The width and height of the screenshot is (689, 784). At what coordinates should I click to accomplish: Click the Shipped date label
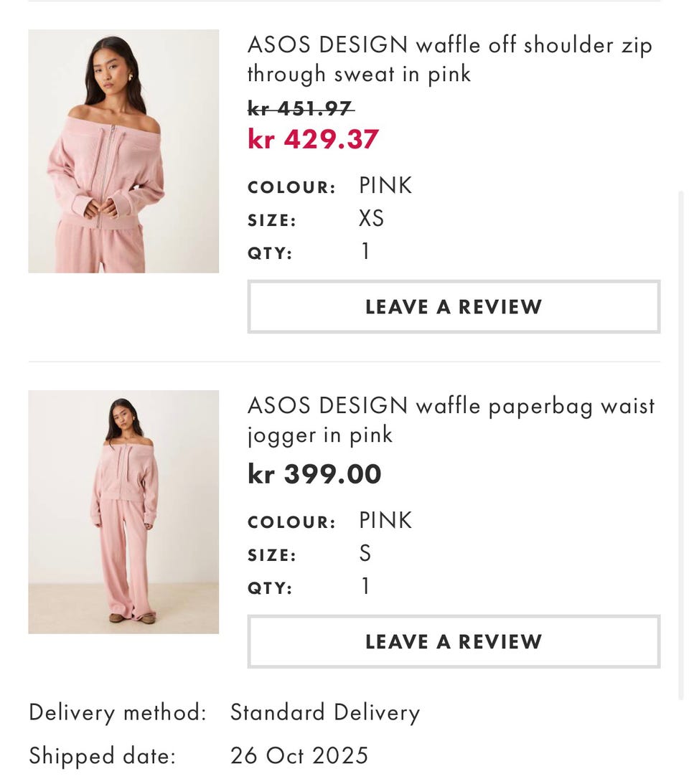coord(102,755)
